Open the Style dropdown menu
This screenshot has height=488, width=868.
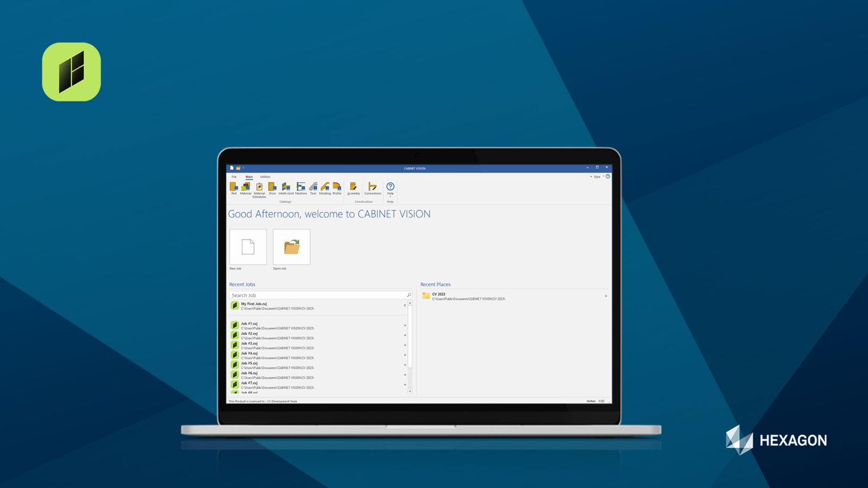[x=597, y=177]
